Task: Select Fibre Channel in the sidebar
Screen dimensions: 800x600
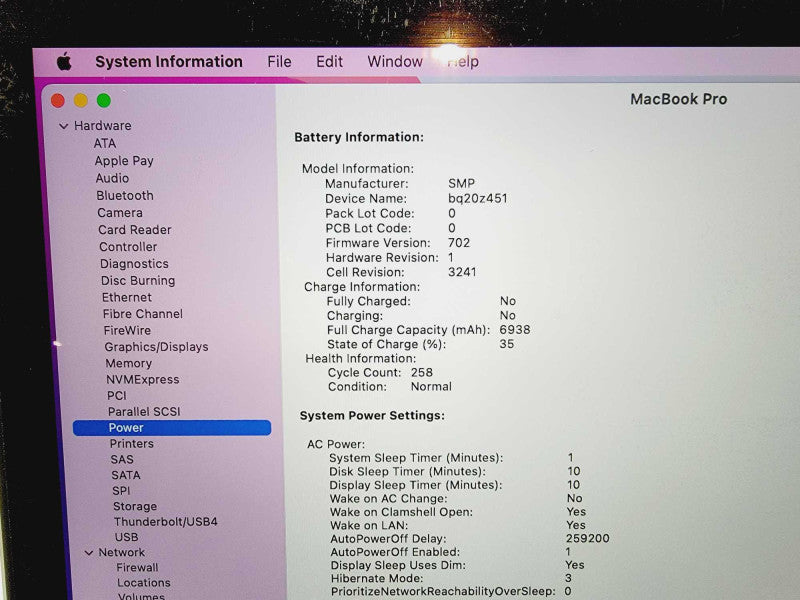Action: (x=143, y=314)
